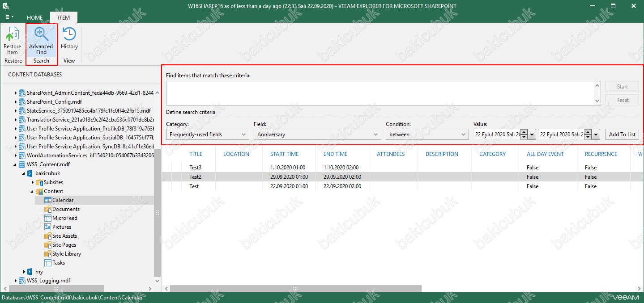This screenshot has height=303, width=644.
Task: Select SharePoint_Config.mdf database icon
Action: (x=22, y=102)
